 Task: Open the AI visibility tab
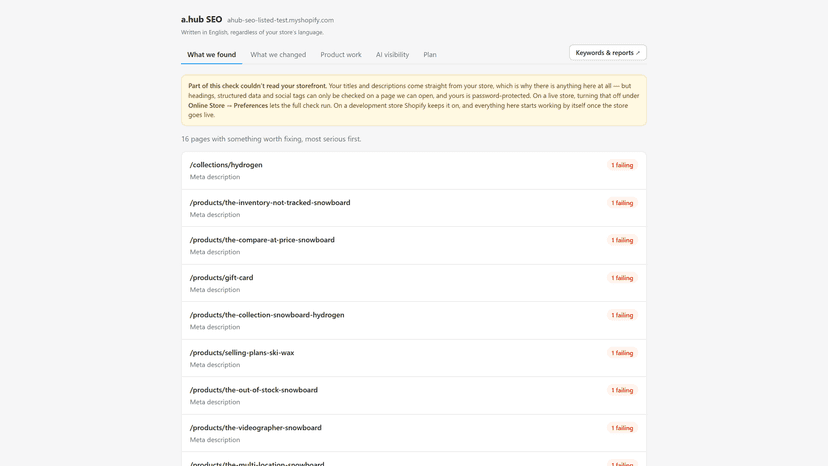(x=392, y=54)
